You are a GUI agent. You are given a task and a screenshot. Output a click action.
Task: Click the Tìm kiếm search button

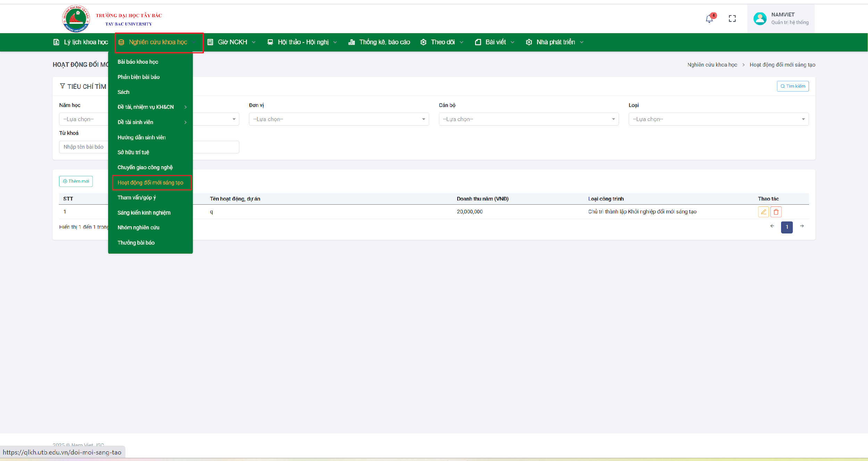click(x=793, y=86)
